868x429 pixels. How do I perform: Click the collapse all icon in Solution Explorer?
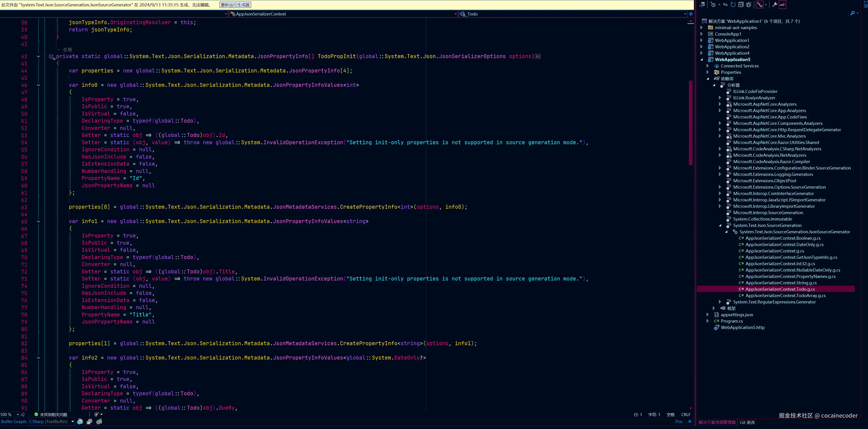(x=741, y=5)
